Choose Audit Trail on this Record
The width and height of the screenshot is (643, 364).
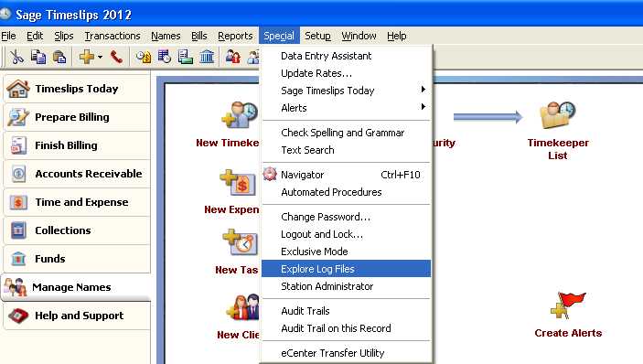click(x=346, y=328)
